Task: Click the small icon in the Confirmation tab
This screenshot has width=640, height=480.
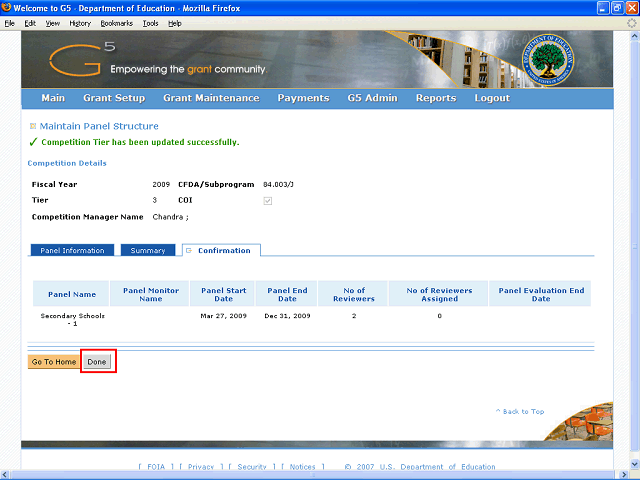Action: pyautogui.click(x=189, y=250)
